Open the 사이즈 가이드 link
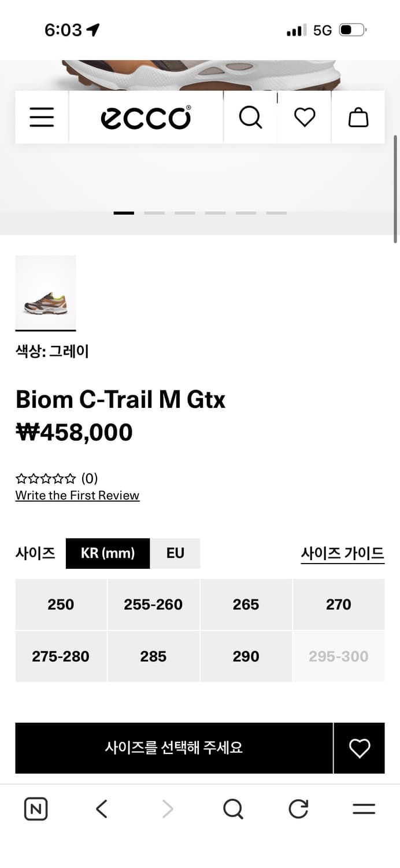 coord(342,553)
